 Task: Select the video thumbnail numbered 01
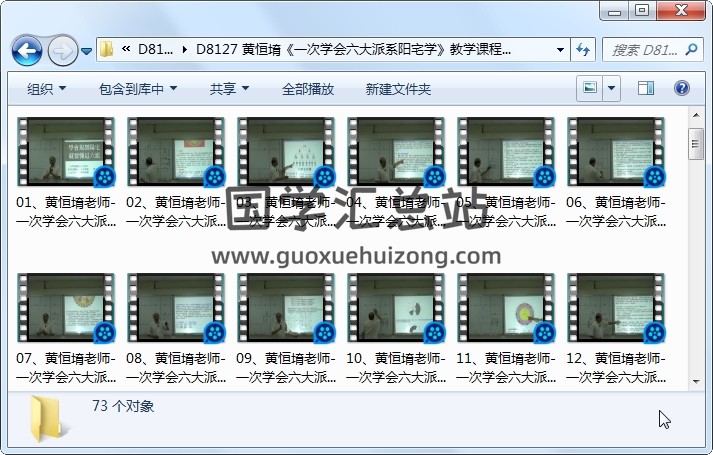(66, 152)
